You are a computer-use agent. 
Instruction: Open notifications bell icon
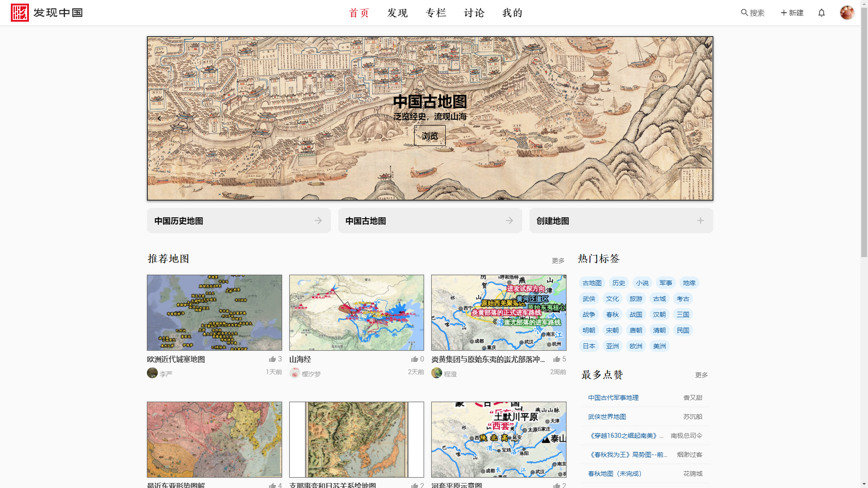821,13
